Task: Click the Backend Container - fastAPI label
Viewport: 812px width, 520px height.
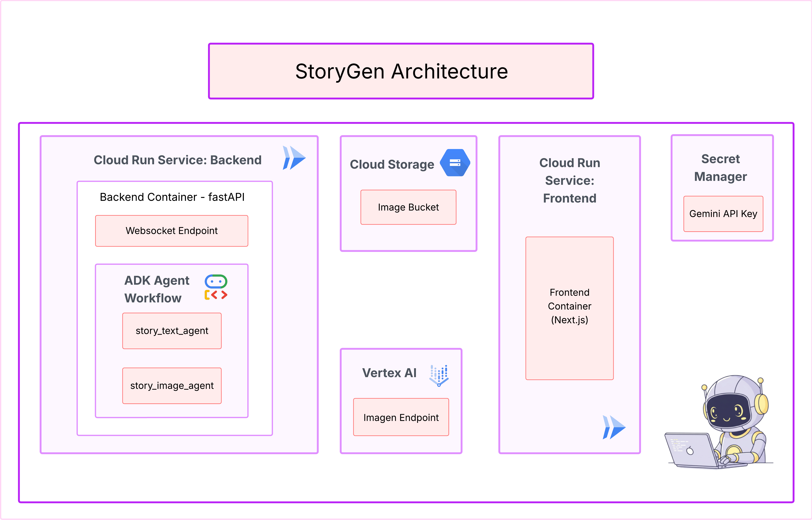Action: pos(172,197)
